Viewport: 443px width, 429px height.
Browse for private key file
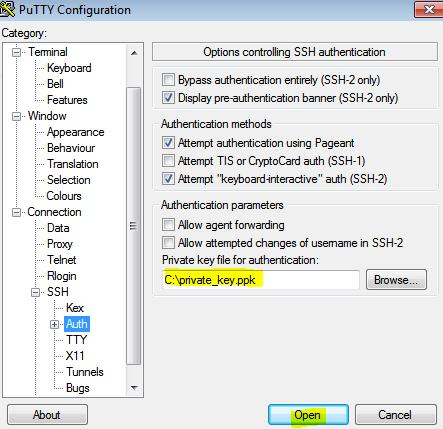pyautogui.click(x=396, y=280)
